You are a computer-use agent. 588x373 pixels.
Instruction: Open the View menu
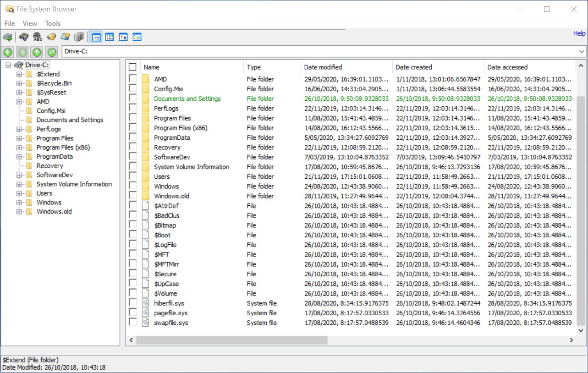click(x=30, y=23)
